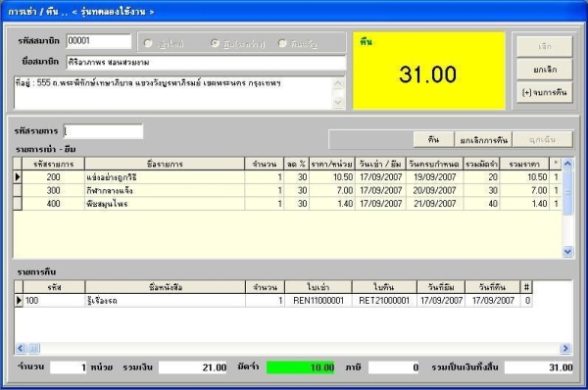The width and height of the screenshot is (588, 390).
Task: Click the return slip cell RET21000001
Action: point(384,301)
